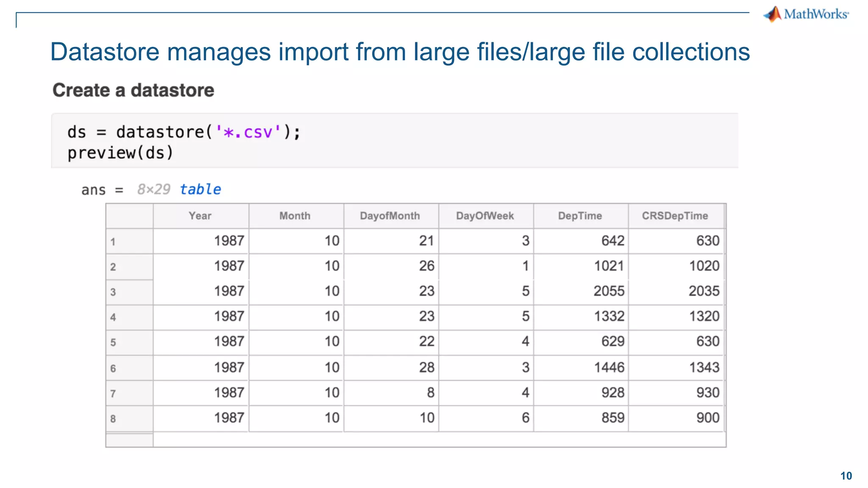Select row header 6
Screen dimensions: 868x488
pyautogui.click(x=129, y=368)
